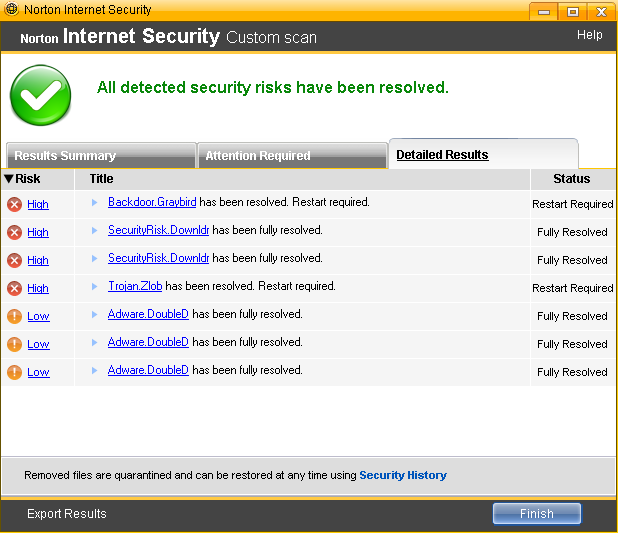Open the Security History link
This screenshot has height=533, width=618.
click(403, 475)
